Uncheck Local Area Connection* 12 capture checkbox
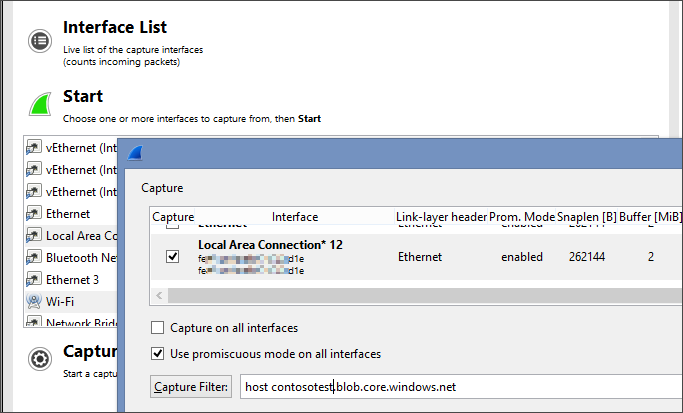Viewport: 683px width, 413px height. [x=173, y=257]
